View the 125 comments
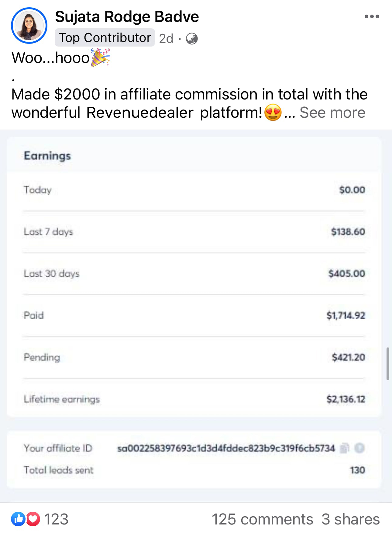 (262, 519)
